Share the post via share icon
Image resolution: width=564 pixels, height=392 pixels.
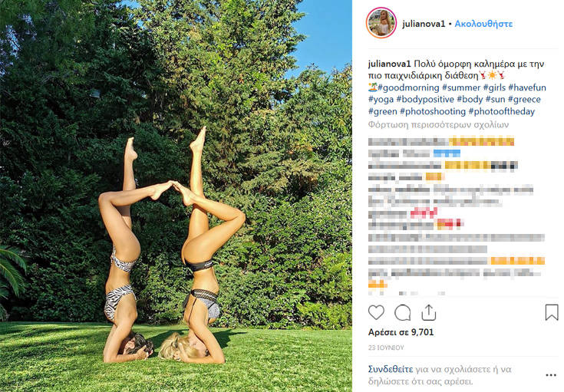(428, 312)
